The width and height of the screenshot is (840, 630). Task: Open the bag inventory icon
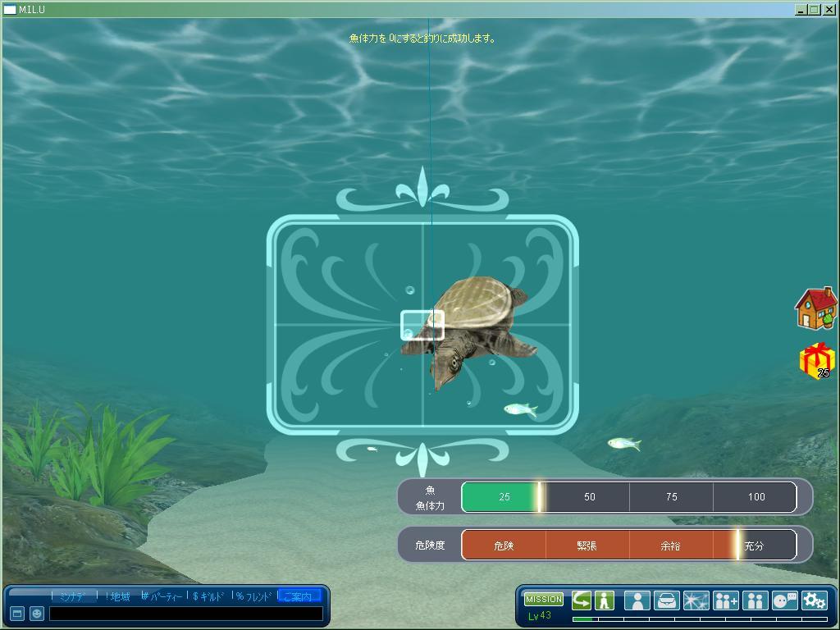(666, 600)
